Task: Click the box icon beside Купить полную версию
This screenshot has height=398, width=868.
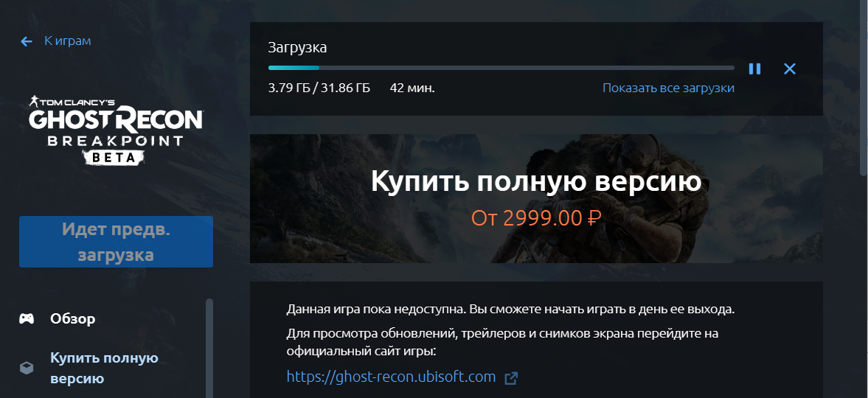Action: click(x=27, y=368)
